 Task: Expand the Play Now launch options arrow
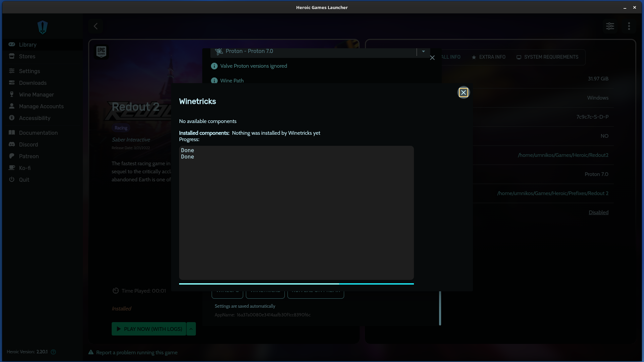(191, 329)
